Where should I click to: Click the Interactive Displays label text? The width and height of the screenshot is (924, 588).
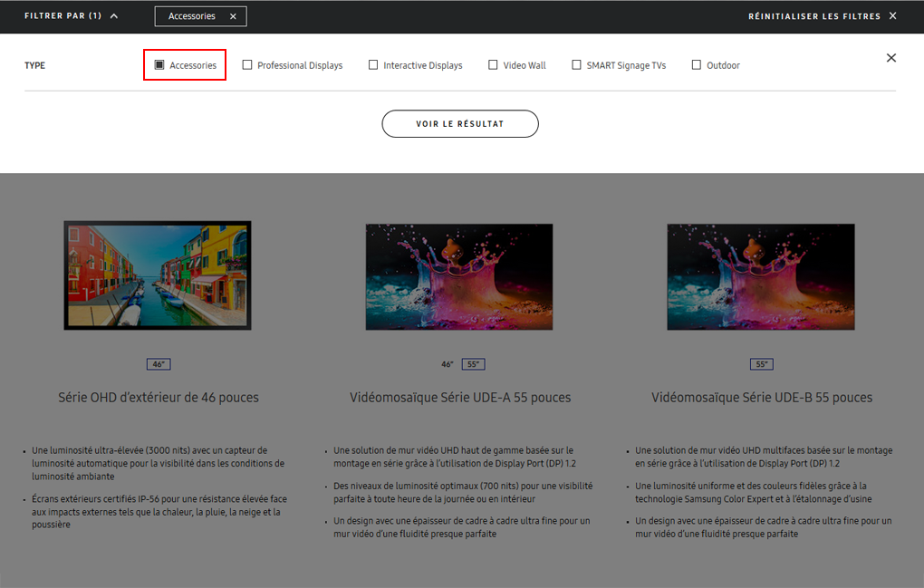[x=423, y=65]
